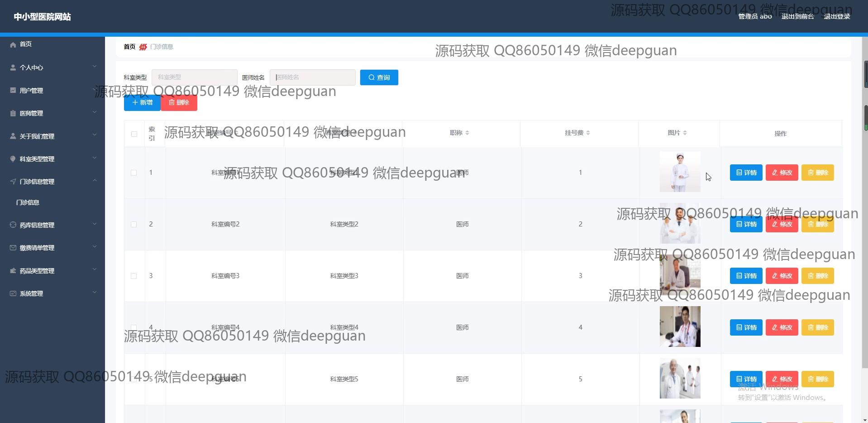Click the bulb icon beside 科室类型管理
This screenshot has height=423, width=868.
click(x=13, y=159)
